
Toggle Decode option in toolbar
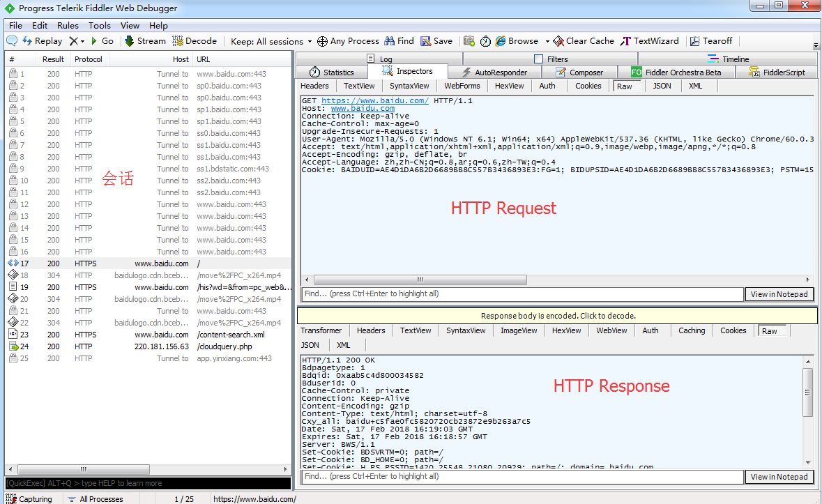(x=195, y=41)
